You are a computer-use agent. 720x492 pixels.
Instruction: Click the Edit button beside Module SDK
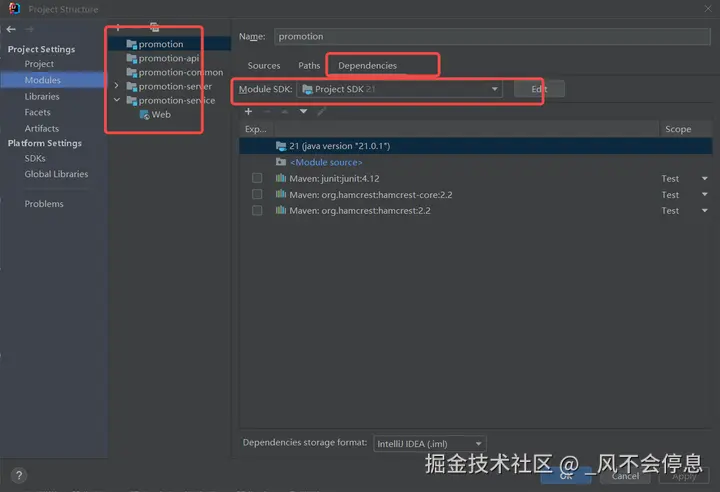point(539,89)
